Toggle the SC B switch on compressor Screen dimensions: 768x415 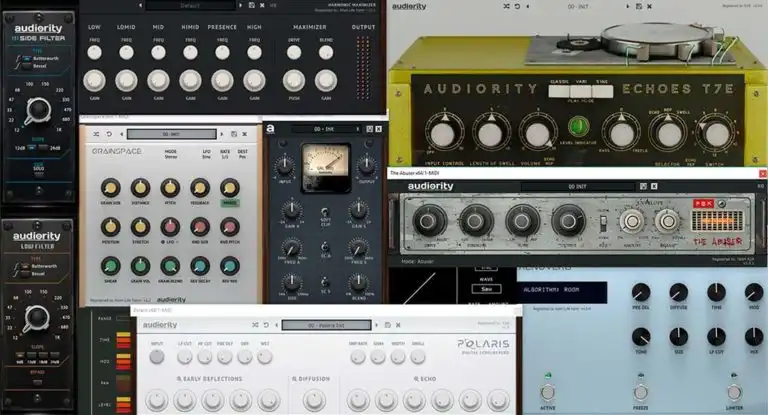324,282
